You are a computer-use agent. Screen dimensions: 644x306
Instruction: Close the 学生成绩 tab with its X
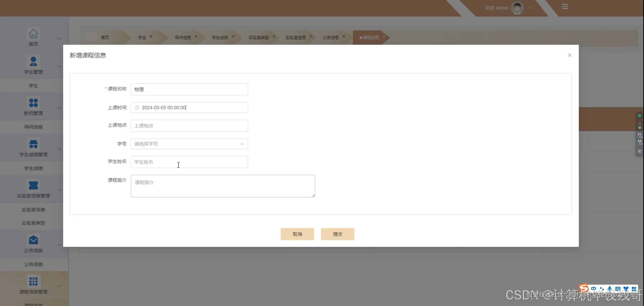tap(233, 37)
